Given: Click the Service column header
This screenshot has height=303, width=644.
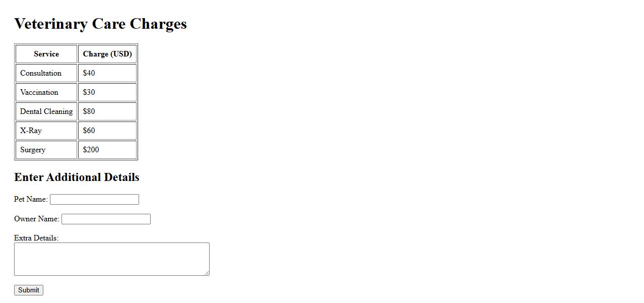Looking at the screenshot, I should click(46, 54).
